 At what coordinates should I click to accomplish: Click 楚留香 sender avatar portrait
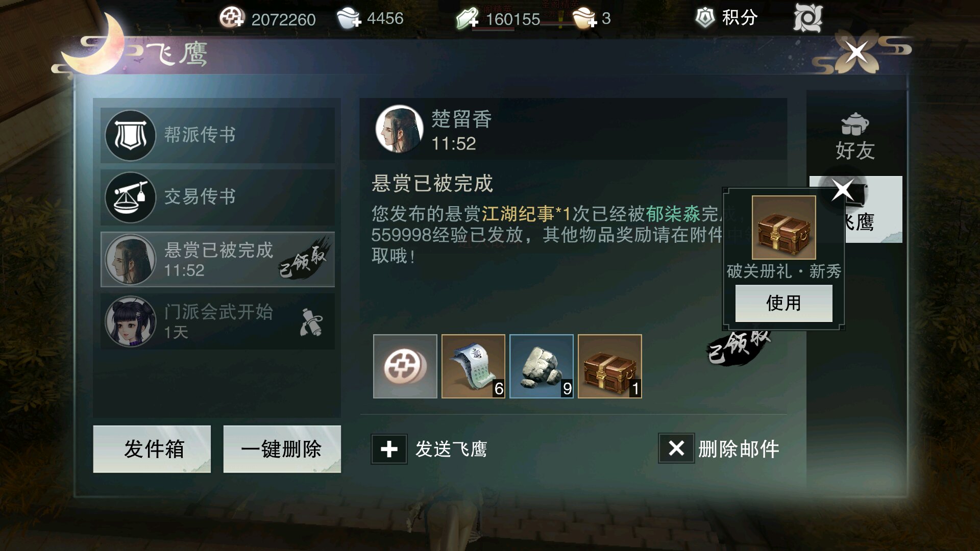click(399, 129)
